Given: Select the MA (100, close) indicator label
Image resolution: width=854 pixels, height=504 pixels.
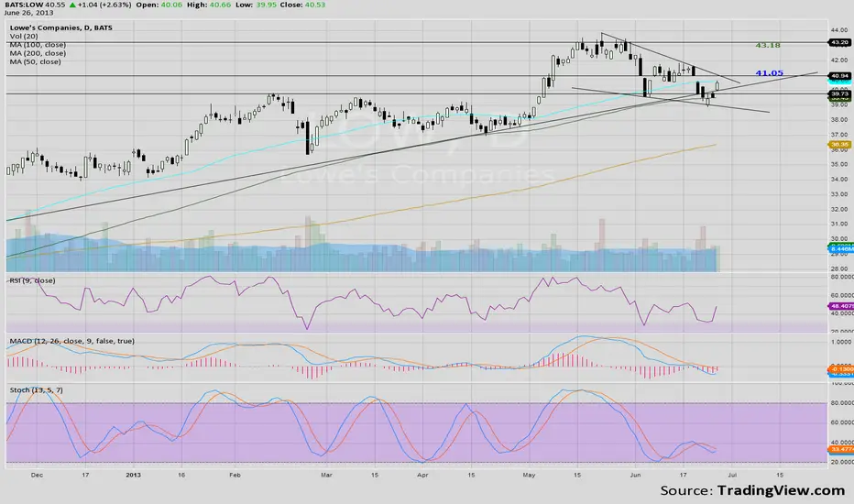Looking at the screenshot, I should tap(38, 45).
